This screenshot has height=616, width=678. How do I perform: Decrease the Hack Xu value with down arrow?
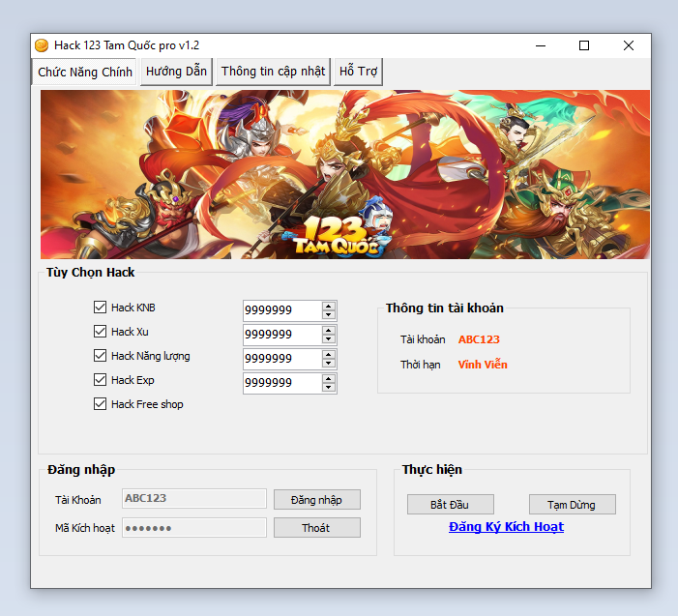[x=329, y=339]
